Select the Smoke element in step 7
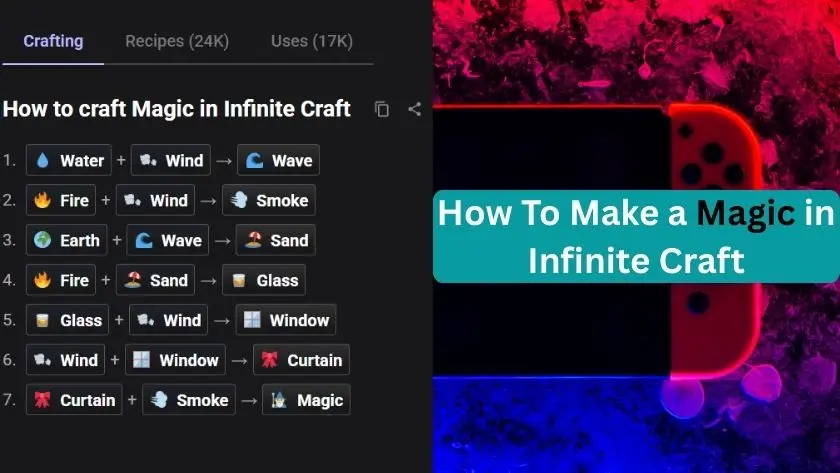 (x=189, y=400)
